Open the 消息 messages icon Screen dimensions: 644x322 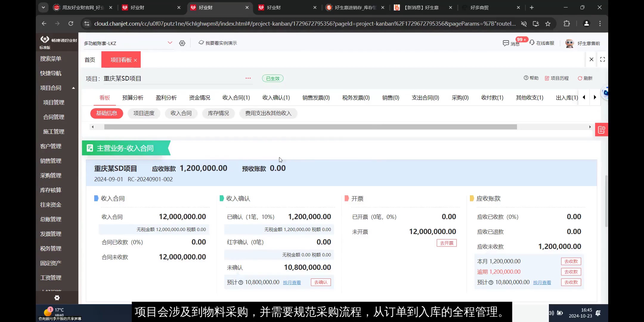click(506, 43)
